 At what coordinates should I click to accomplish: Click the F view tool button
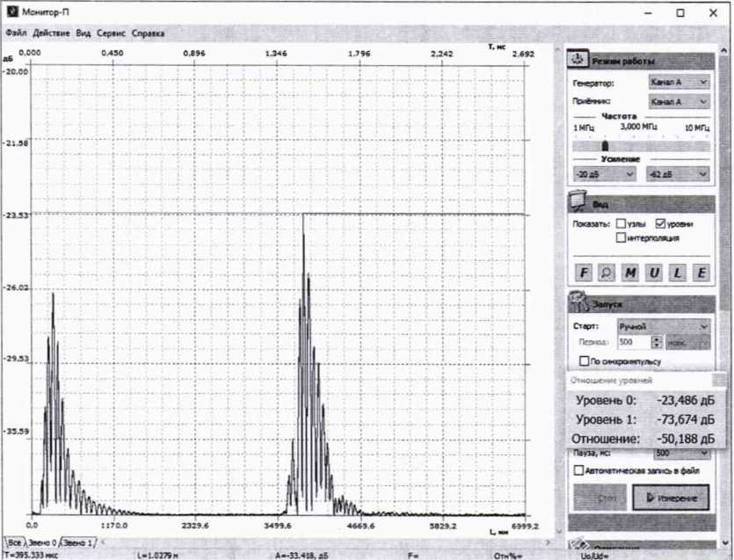[x=584, y=273]
